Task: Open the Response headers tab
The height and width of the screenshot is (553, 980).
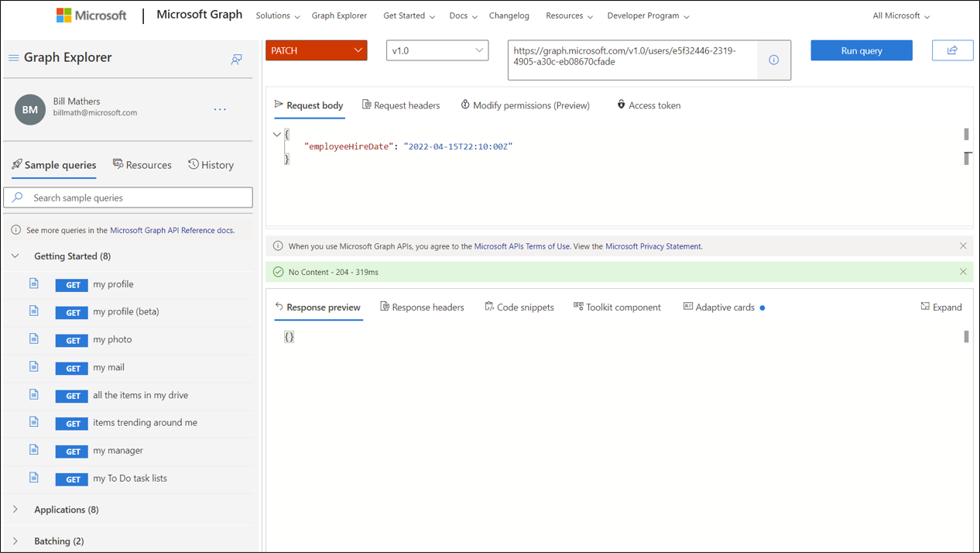Action: (x=422, y=307)
